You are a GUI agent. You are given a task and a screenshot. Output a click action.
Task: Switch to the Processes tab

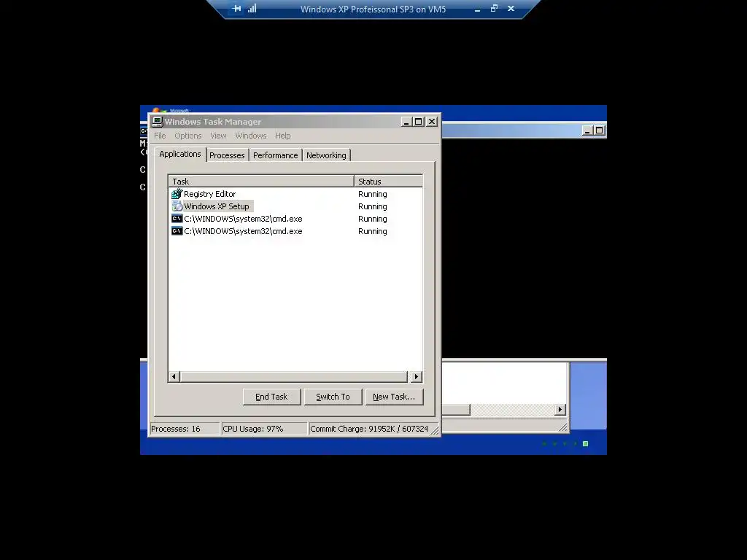pyautogui.click(x=228, y=155)
